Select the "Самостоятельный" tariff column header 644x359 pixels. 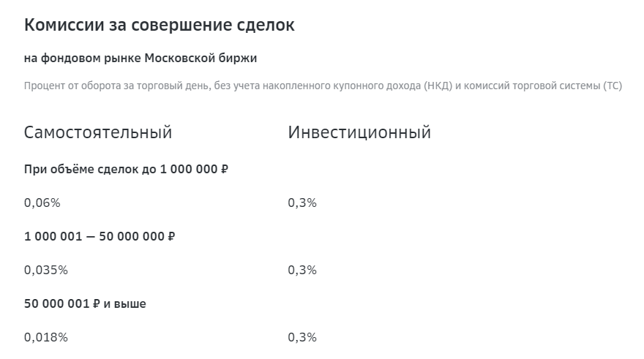click(98, 132)
